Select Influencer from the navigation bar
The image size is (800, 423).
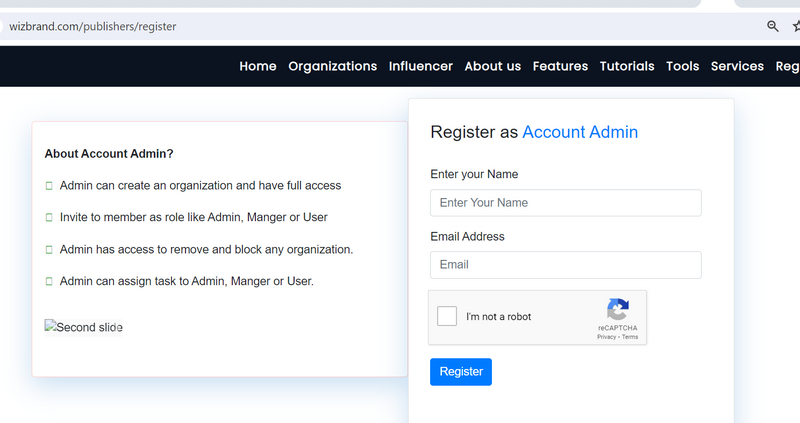[420, 66]
